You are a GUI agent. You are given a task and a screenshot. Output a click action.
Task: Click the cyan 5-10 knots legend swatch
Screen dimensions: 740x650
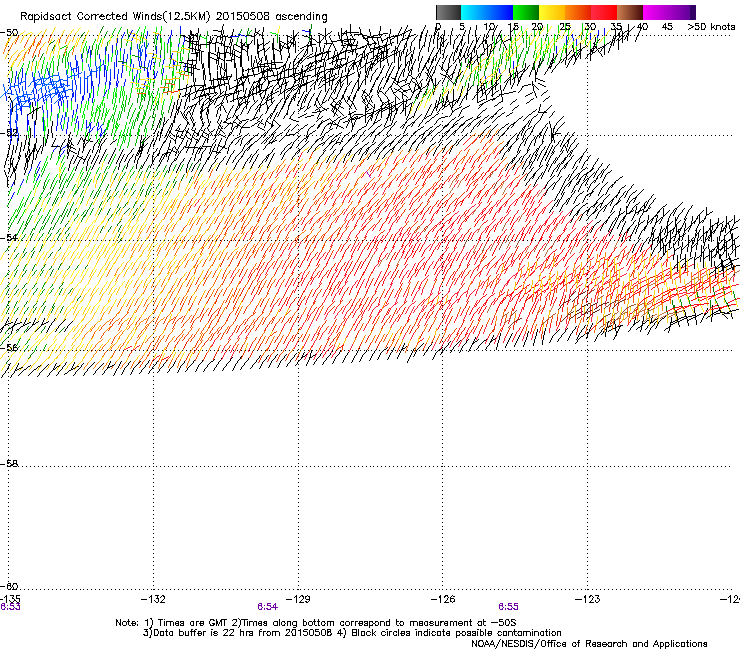coord(474,12)
